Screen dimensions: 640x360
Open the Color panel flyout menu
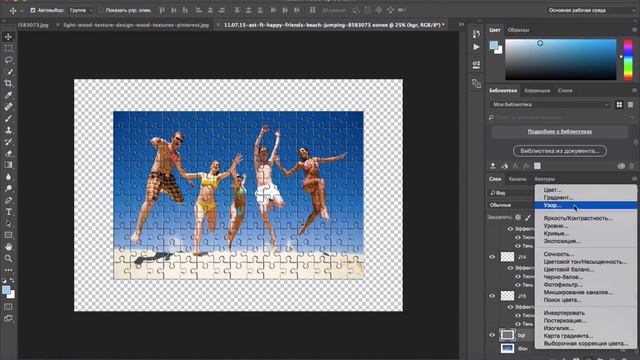(634, 30)
